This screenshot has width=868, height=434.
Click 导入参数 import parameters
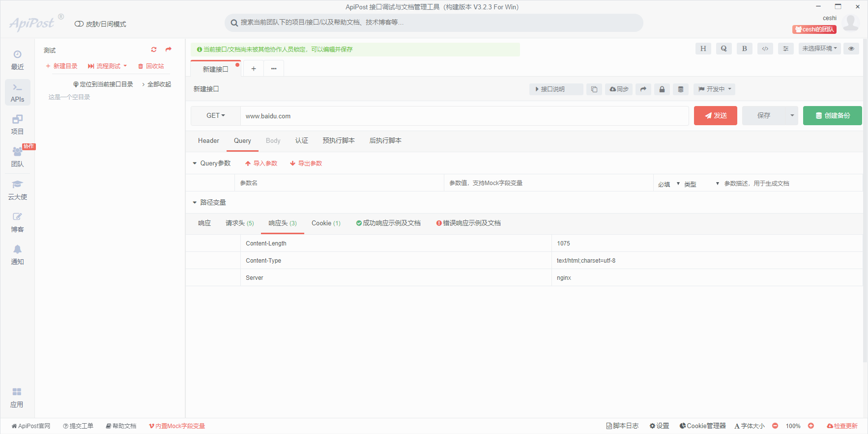261,163
